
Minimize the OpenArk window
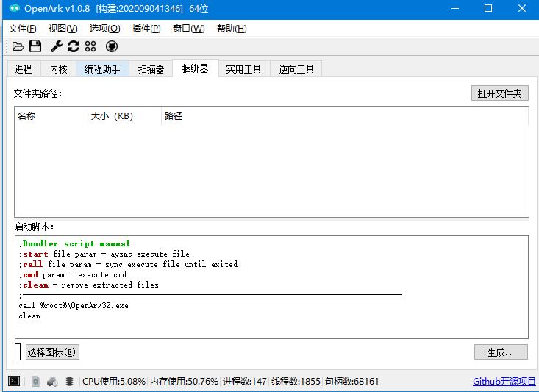455,8
